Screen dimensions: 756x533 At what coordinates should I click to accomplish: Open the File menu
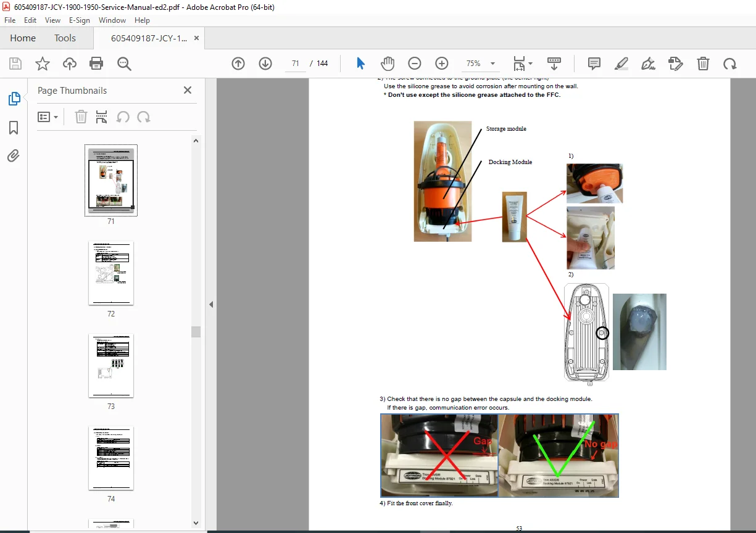10,20
